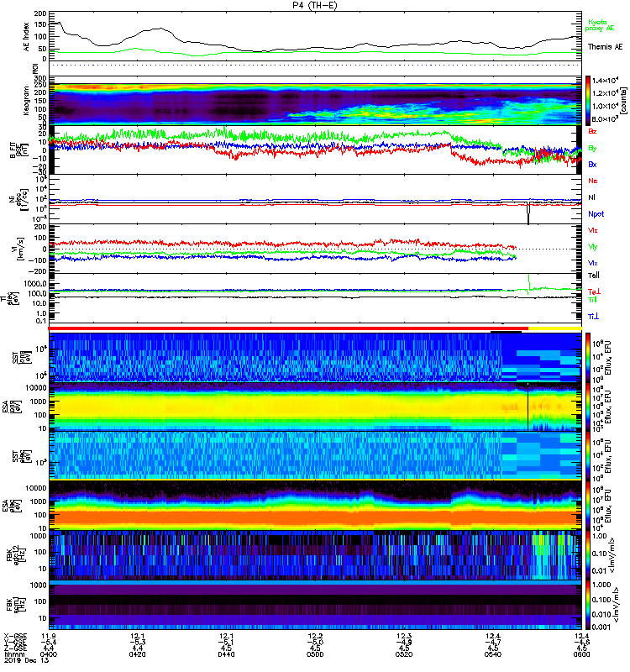The height and width of the screenshot is (672, 630).
Task: Click the blue Bx legend label
Action: pyautogui.click(x=592, y=165)
